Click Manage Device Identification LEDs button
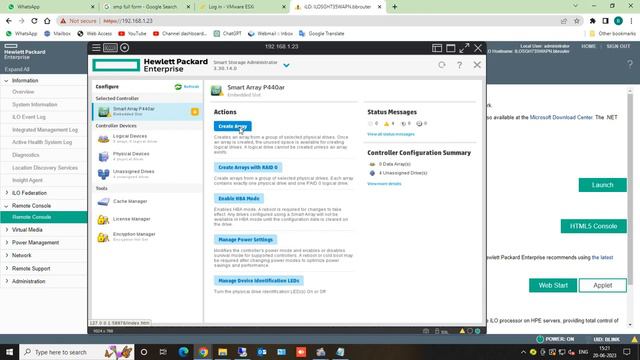640x360 pixels. (x=259, y=281)
